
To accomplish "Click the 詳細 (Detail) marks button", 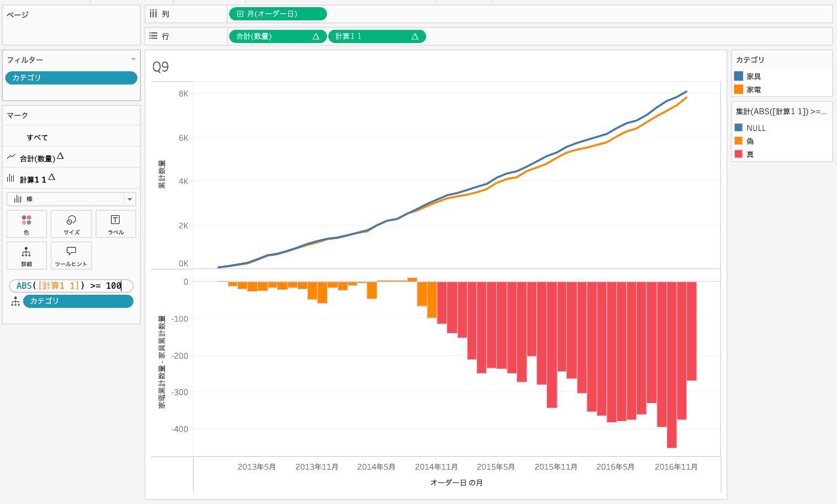I will pyautogui.click(x=26, y=255).
